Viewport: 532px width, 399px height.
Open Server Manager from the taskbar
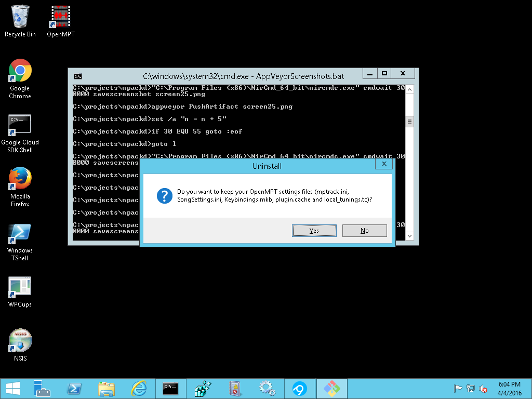coord(42,389)
